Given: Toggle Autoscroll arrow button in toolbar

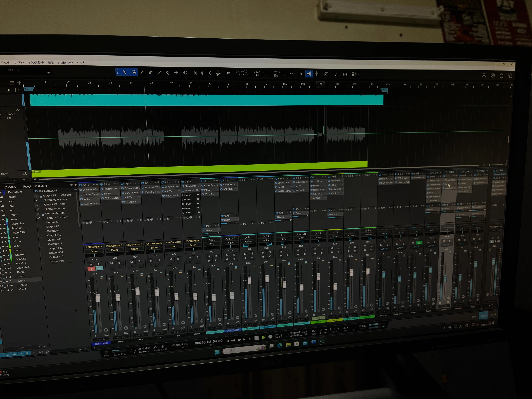Looking at the screenshot, I should [309, 74].
